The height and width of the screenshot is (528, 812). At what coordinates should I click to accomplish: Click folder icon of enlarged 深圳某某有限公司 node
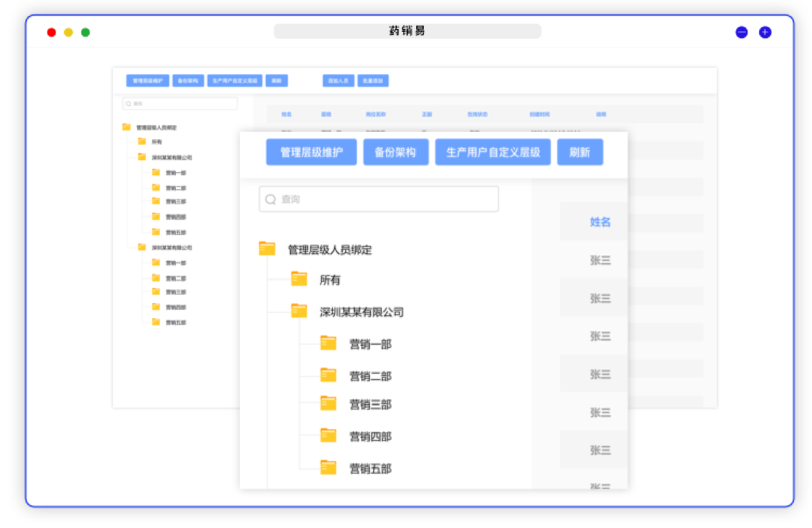(x=299, y=311)
